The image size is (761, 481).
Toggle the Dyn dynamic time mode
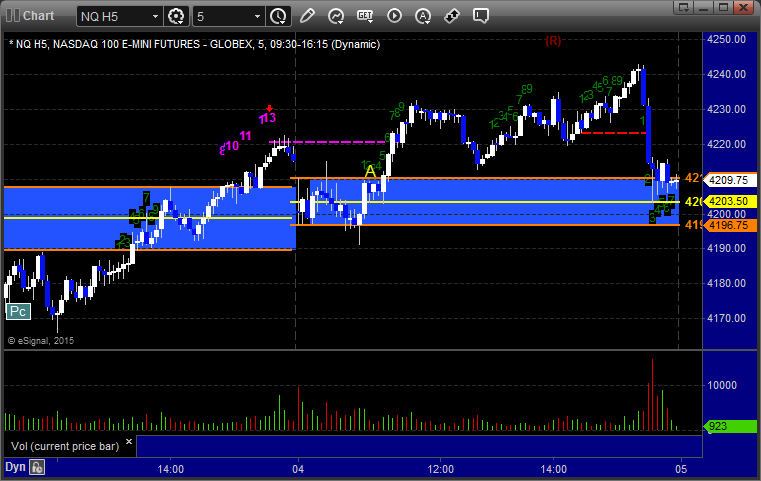tap(15, 467)
